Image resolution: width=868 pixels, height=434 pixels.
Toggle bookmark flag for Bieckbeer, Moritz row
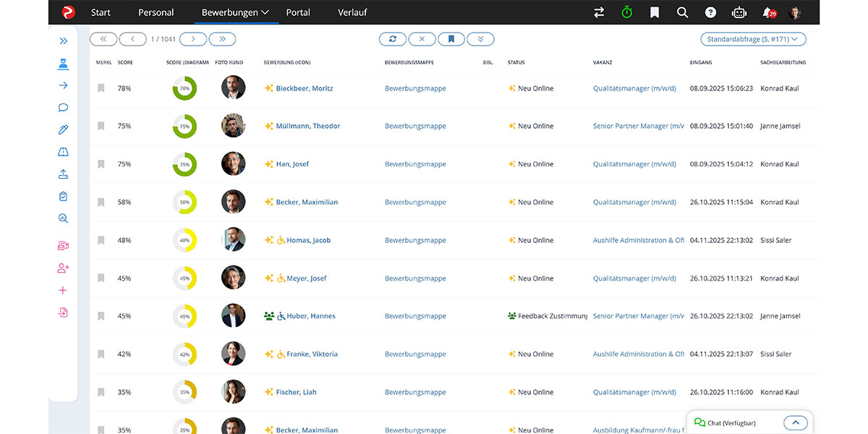101,88
